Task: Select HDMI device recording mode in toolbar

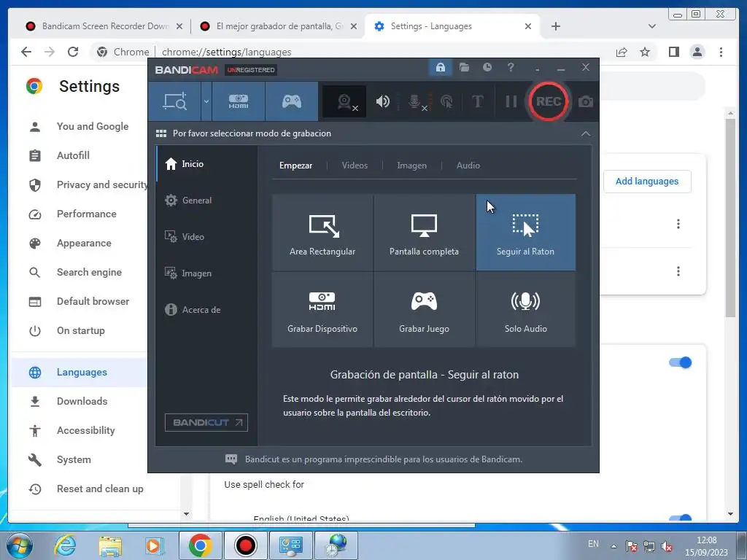Action: click(x=239, y=101)
